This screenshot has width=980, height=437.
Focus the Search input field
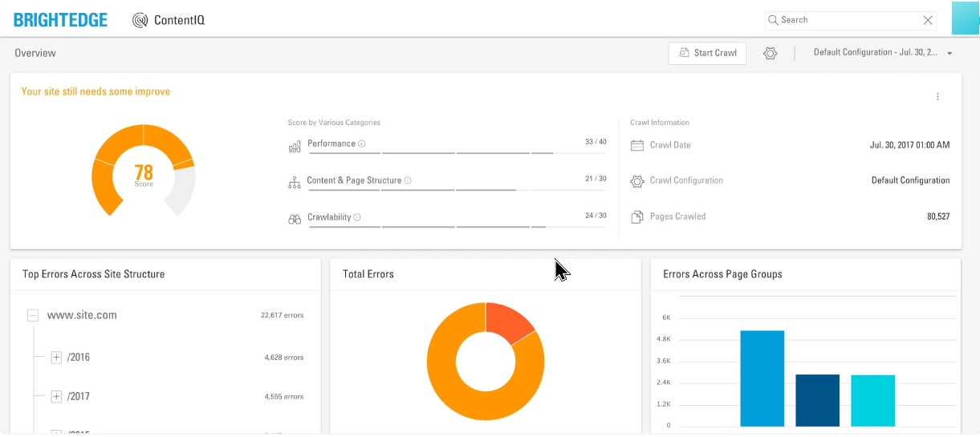point(851,20)
